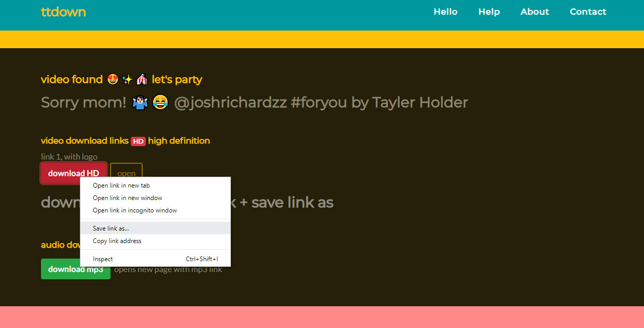644x328 pixels.
Task: Choose Copy link address option
Action: point(117,241)
